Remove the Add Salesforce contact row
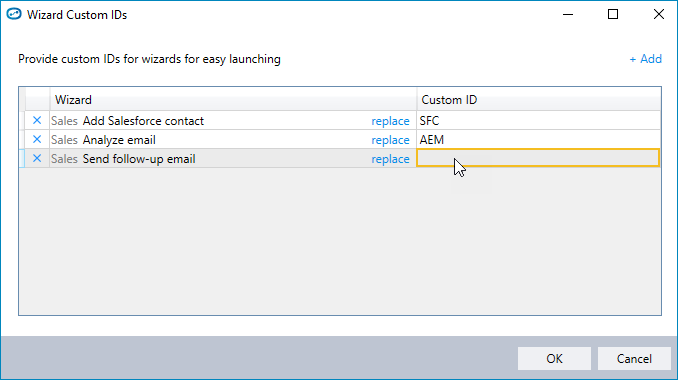This screenshot has height=380, width=678. pyautogui.click(x=37, y=121)
